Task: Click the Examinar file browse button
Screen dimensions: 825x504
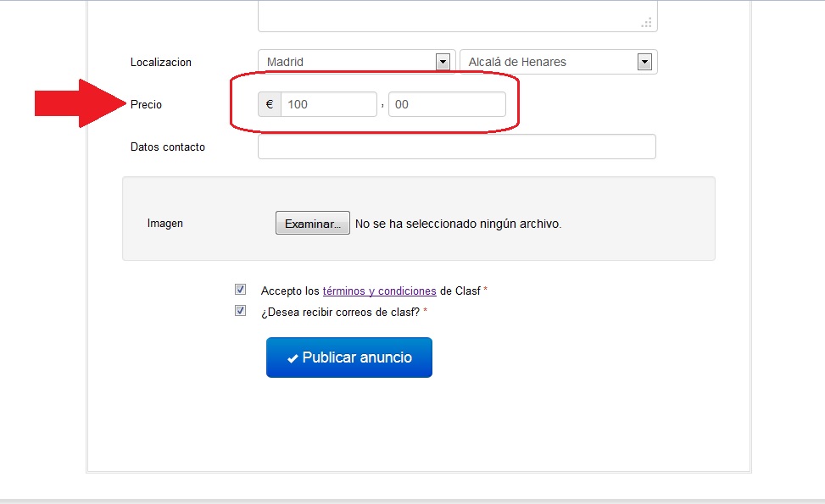Action: pos(313,223)
